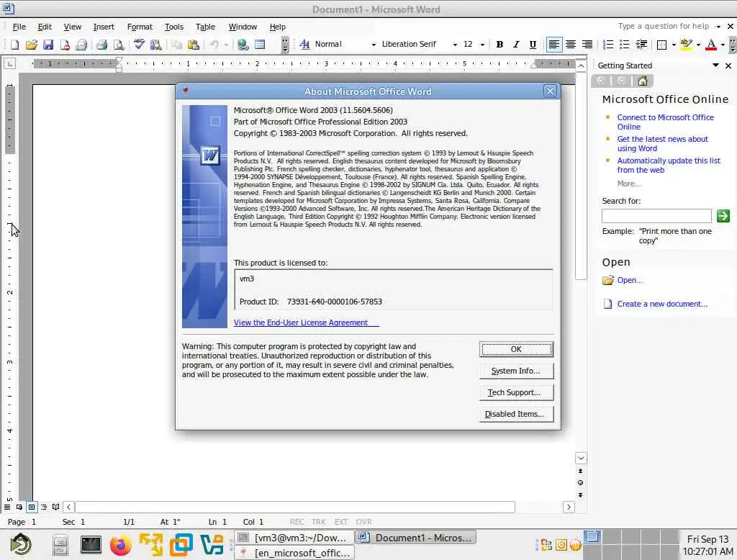Image resolution: width=737 pixels, height=560 pixels.
Task: Open the Getting Started pane dropdown arrow
Action: [715, 66]
